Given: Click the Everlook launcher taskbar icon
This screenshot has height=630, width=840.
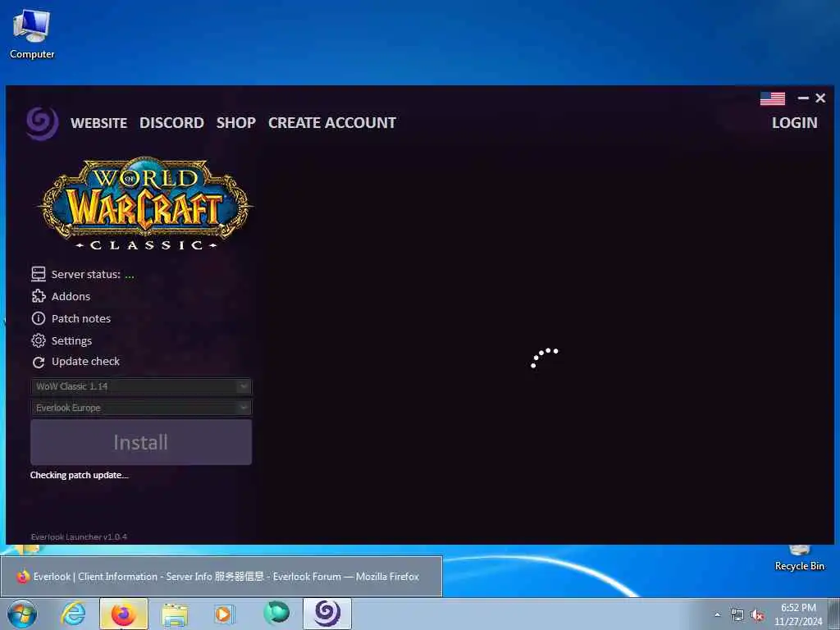Looking at the screenshot, I should [x=327, y=614].
